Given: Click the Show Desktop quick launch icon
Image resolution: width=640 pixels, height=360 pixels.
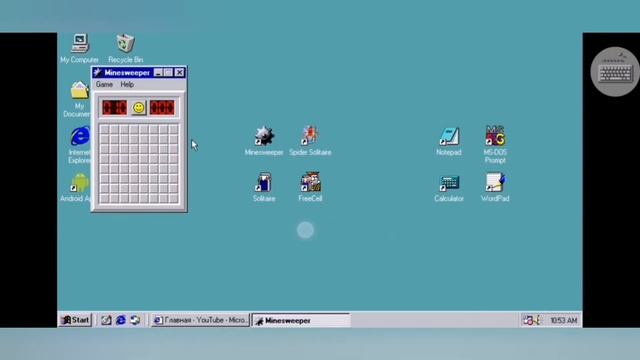Looking at the screenshot, I should point(106,320).
